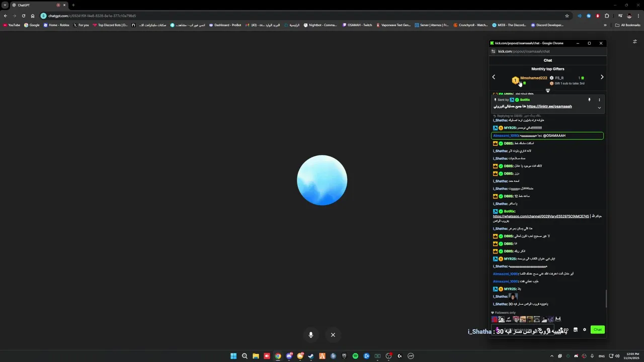Open the tab search dropdown
This screenshot has width=644, height=362.
(5, 5)
